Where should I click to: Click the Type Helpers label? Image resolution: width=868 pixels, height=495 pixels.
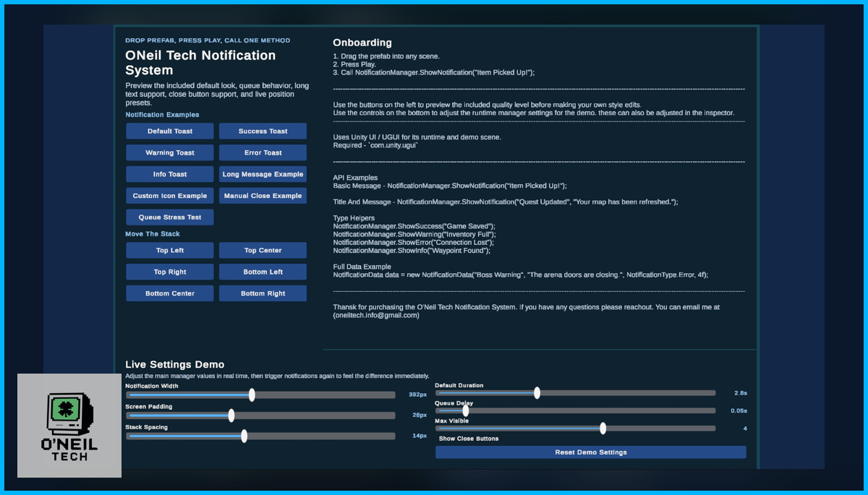pos(354,218)
